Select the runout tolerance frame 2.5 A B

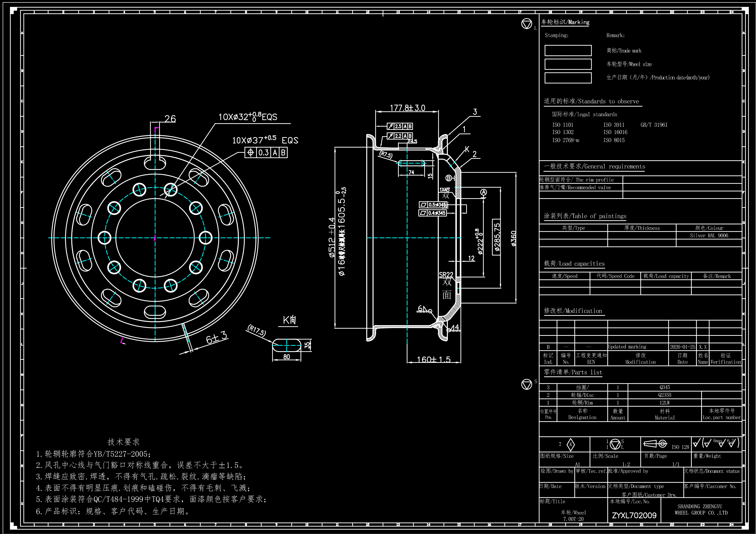click(x=400, y=126)
